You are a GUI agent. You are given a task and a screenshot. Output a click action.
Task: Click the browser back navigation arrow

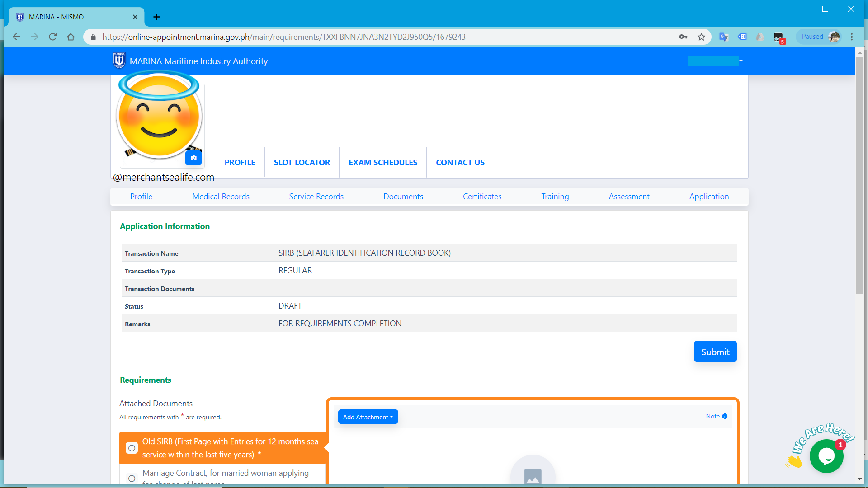[17, 37]
